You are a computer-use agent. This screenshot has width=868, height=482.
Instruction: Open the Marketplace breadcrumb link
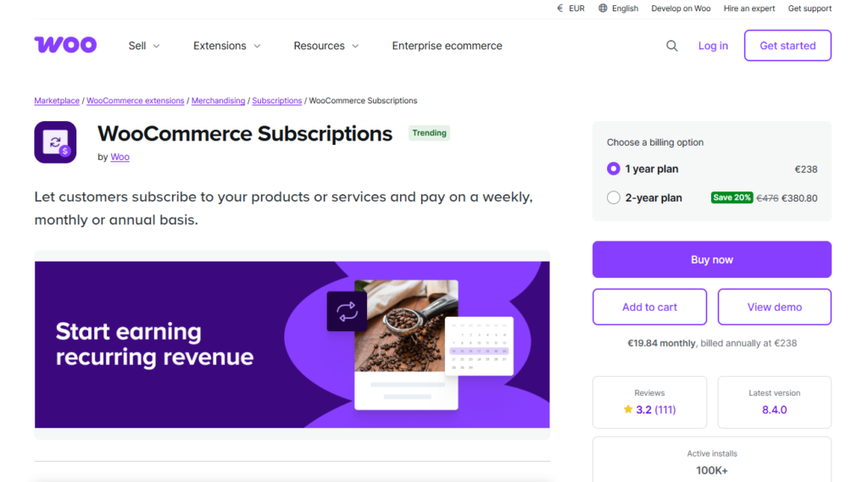(57, 101)
